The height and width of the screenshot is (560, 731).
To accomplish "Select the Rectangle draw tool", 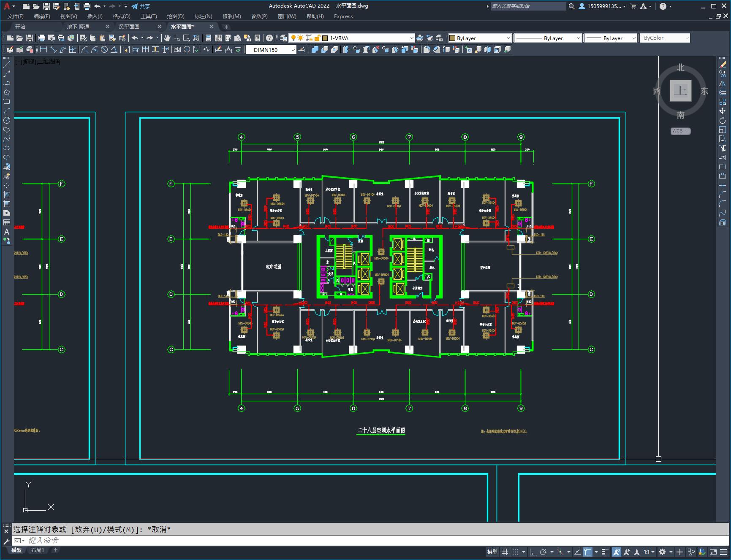I will [7, 102].
